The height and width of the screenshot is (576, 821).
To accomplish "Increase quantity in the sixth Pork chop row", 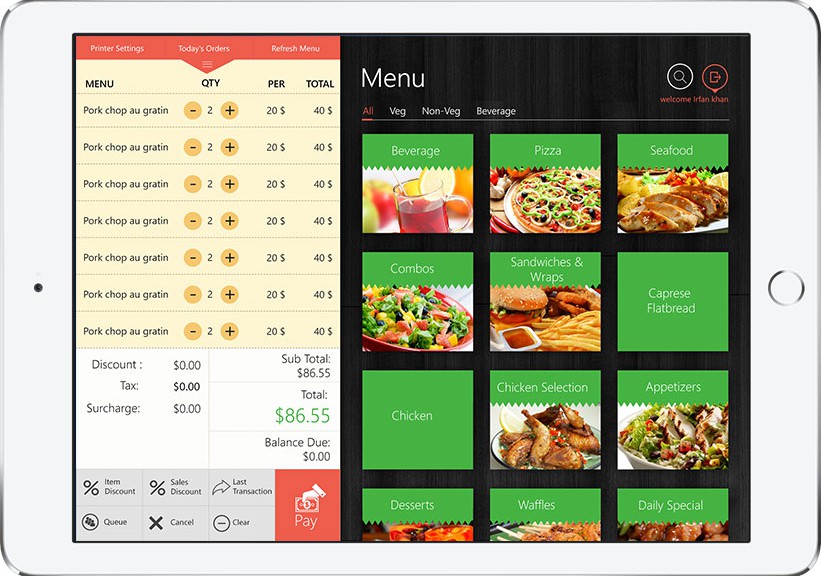I will [229, 294].
